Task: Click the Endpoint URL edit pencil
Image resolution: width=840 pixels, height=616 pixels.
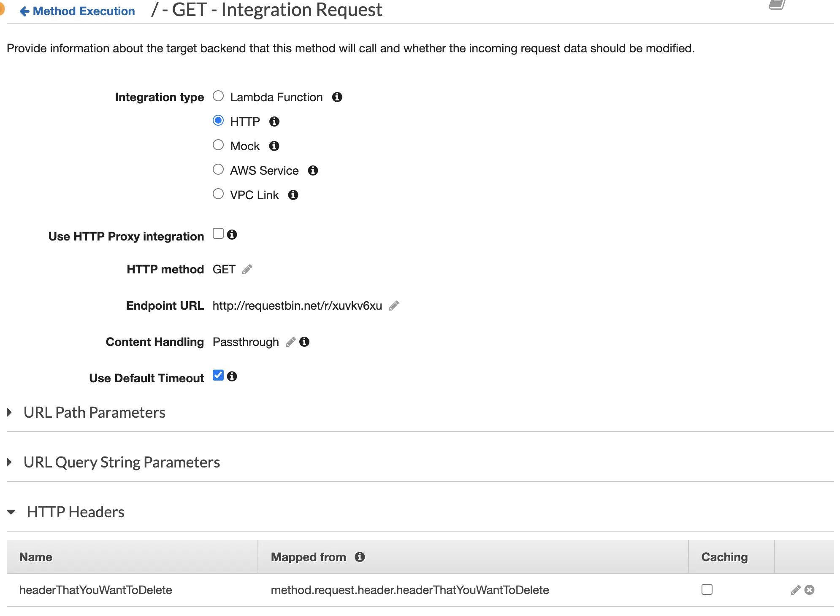Action: pyautogui.click(x=394, y=305)
